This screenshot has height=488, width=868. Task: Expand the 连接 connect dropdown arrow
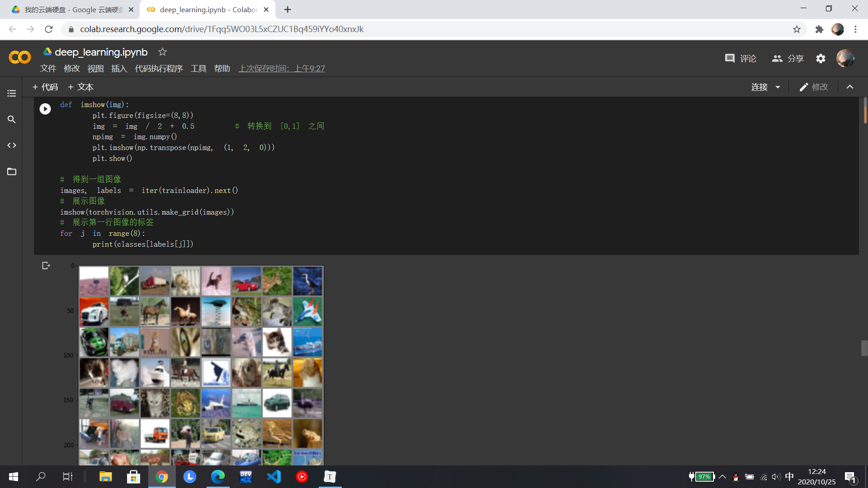click(x=778, y=87)
